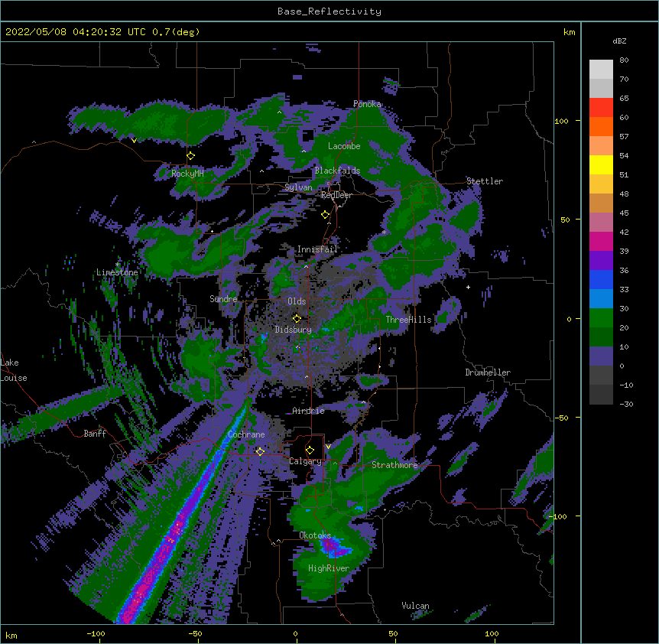
Task: Click the yellow station marker above Calgary label
Action: [x=310, y=450]
